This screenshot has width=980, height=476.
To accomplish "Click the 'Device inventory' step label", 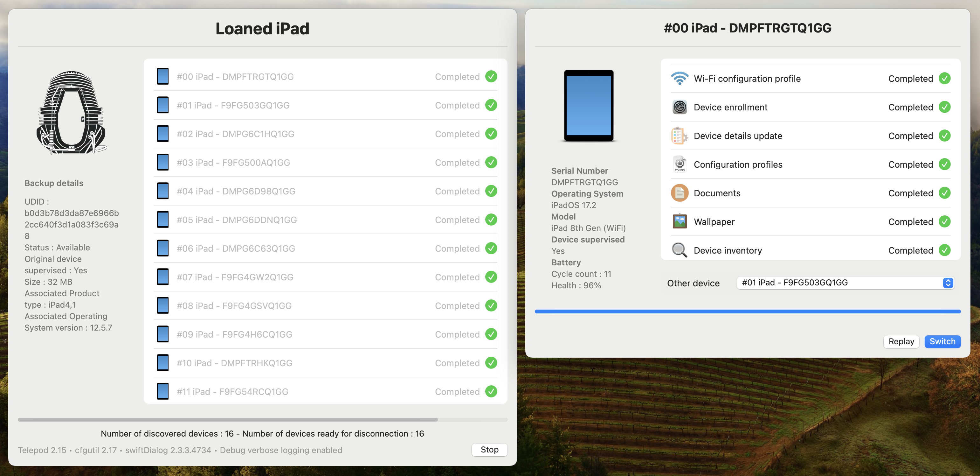I will tap(728, 250).
